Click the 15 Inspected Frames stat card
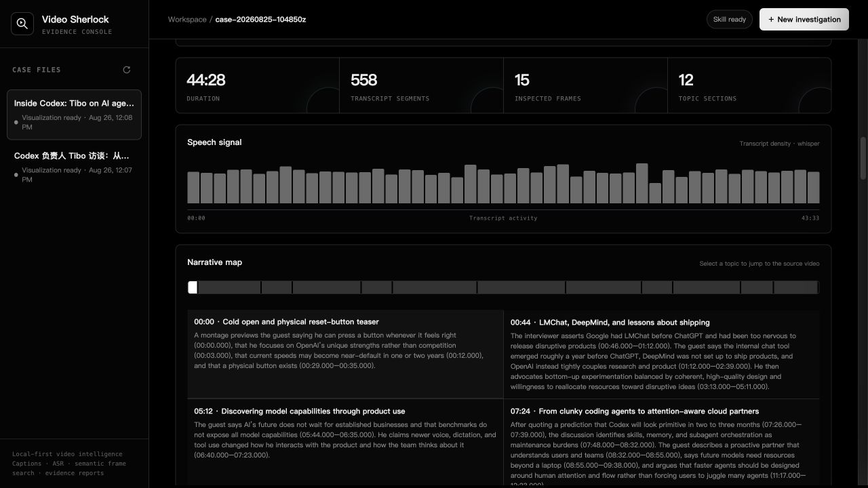This screenshot has height=488, width=868. coord(585,85)
